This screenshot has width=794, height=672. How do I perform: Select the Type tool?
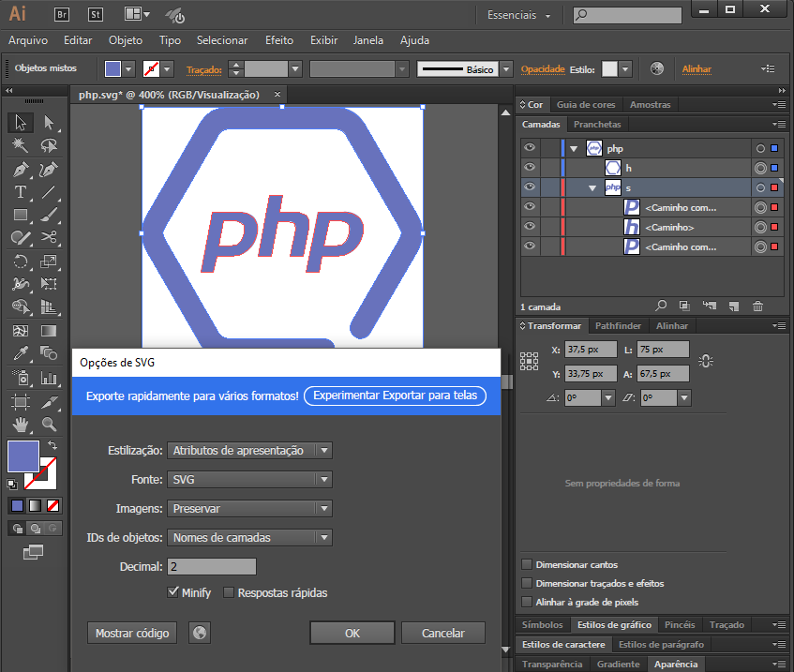pos(21,192)
